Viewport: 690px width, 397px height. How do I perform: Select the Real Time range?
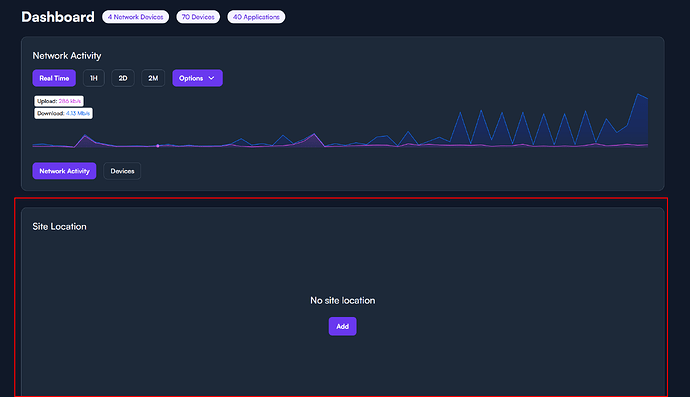54,78
